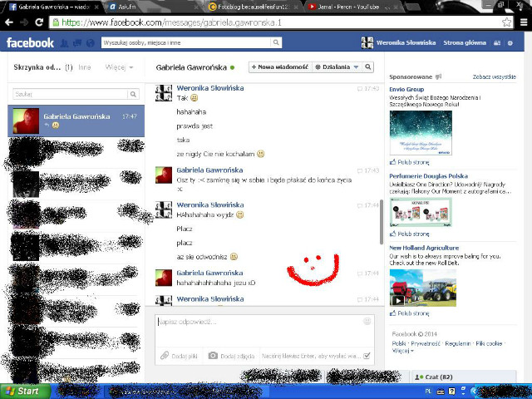The height and width of the screenshot is (399, 532).
Task: Select Gabriela Gawrońska conversation in list
Action: coord(76,121)
